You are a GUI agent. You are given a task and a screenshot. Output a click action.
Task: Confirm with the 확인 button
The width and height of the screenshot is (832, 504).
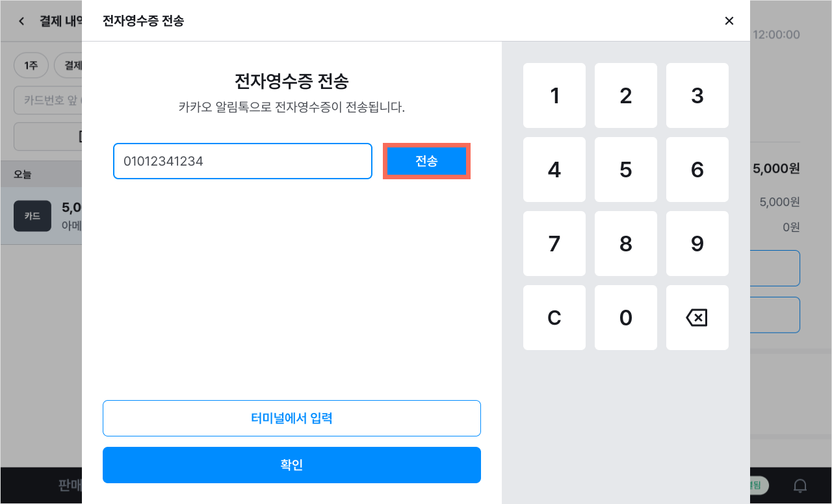[x=292, y=465]
